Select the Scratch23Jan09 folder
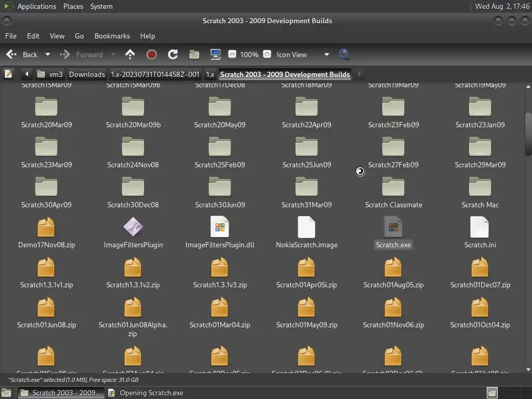532x399 pixels. (480, 113)
